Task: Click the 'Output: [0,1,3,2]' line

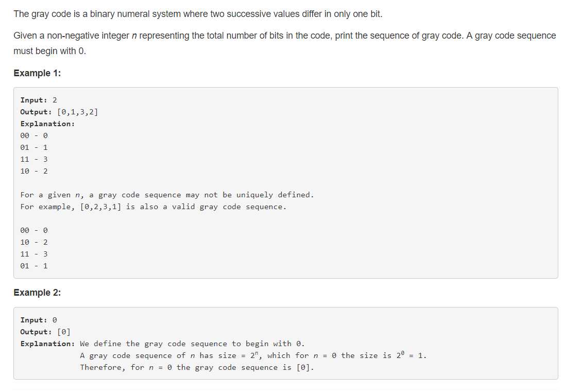Action: [59, 112]
